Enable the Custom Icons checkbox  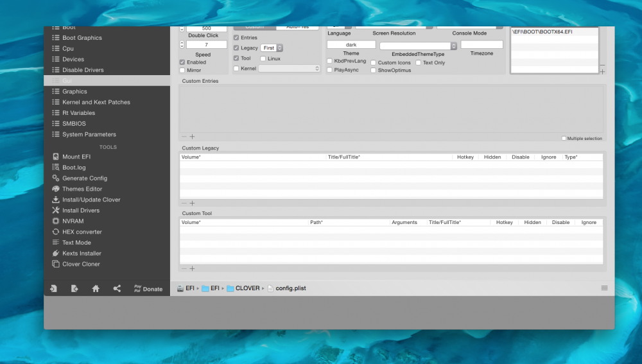pyautogui.click(x=374, y=63)
